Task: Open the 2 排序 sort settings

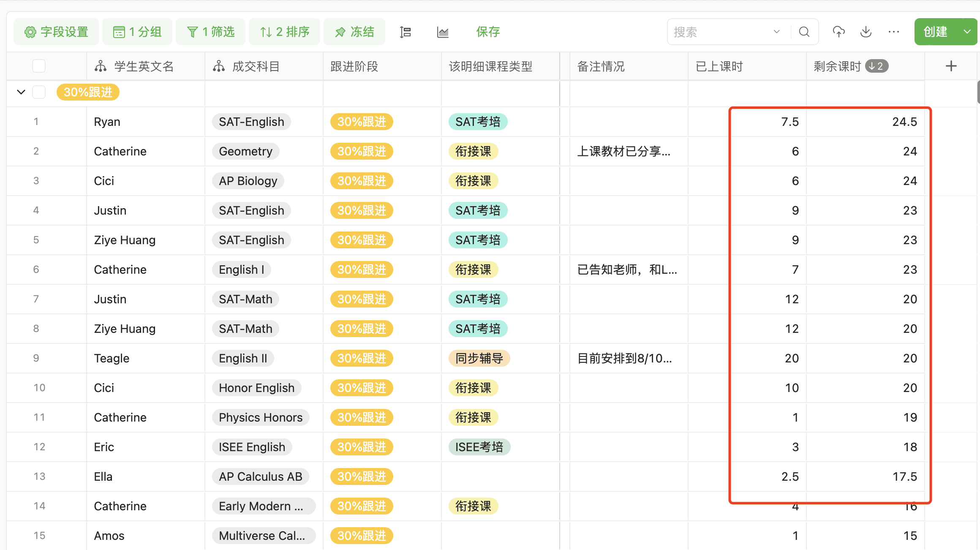Action: click(284, 32)
